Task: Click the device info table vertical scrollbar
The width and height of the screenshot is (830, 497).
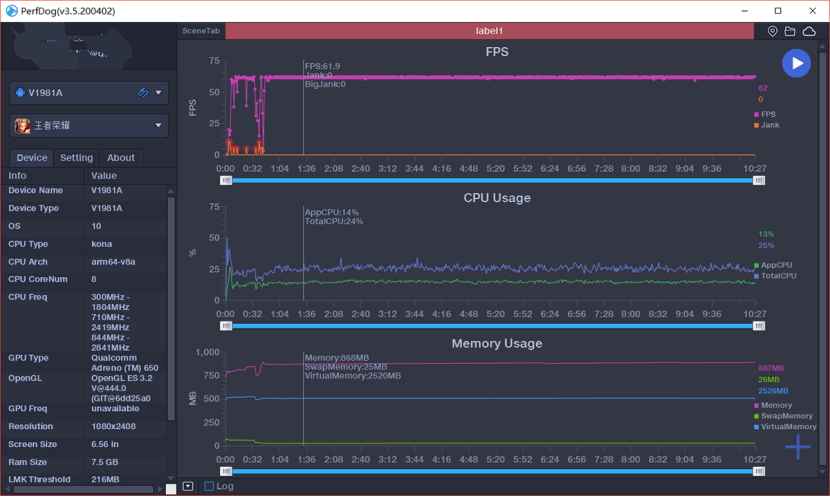Action: [171, 309]
